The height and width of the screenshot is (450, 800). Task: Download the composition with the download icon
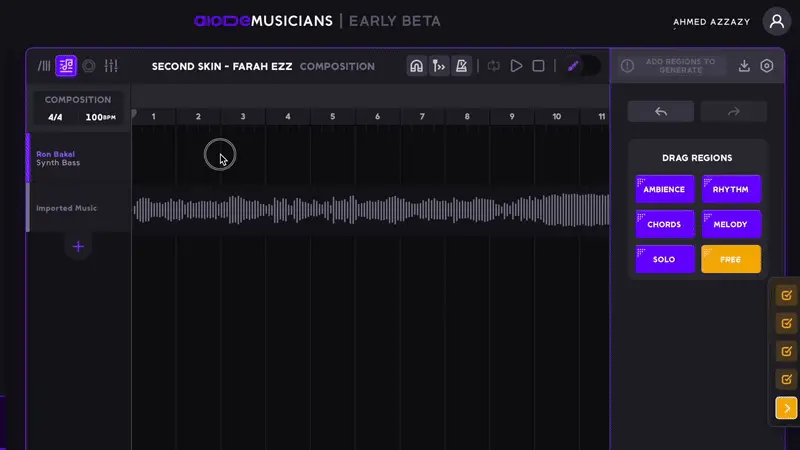(x=744, y=66)
